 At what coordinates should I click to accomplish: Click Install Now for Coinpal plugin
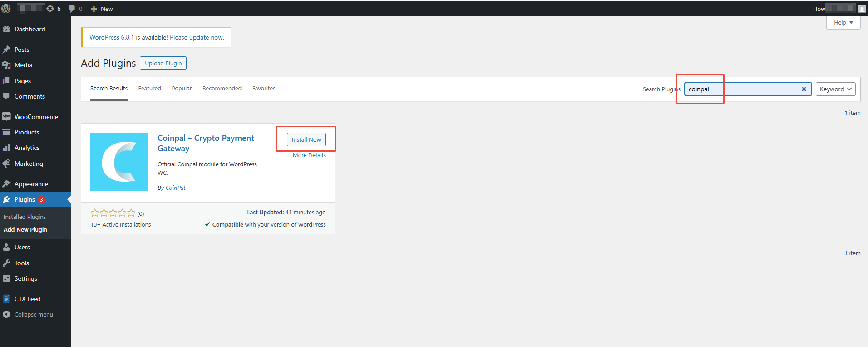coord(306,139)
